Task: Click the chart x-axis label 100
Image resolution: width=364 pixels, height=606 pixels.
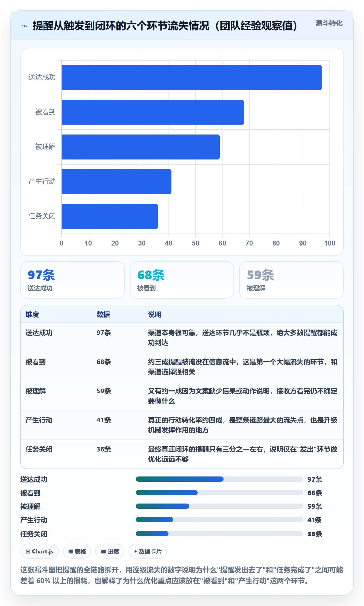Action: 330,243
